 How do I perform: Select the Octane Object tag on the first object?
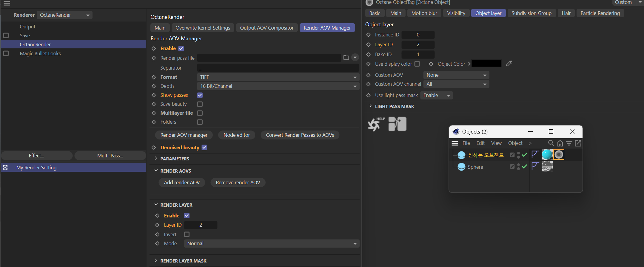(559, 154)
